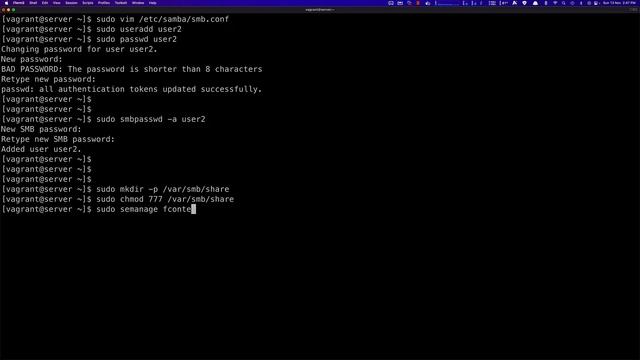Open the Session menu
Image resolution: width=640 pixels, height=360 pixels.
[x=71, y=3]
